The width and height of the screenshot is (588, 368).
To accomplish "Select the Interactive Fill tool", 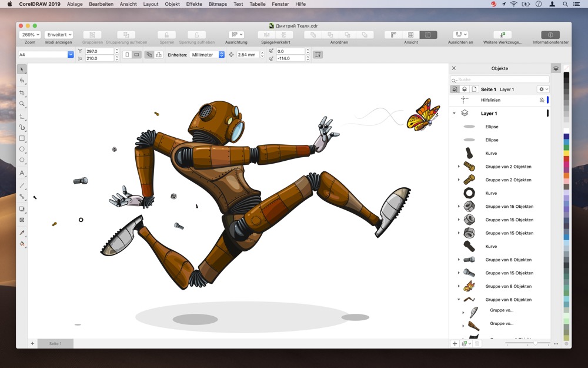I will coord(22,244).
